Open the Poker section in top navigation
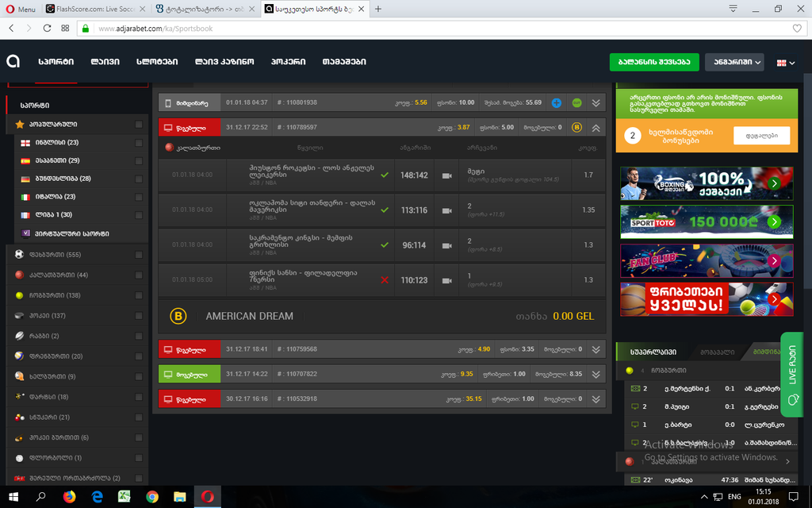 tap(288, 62)
